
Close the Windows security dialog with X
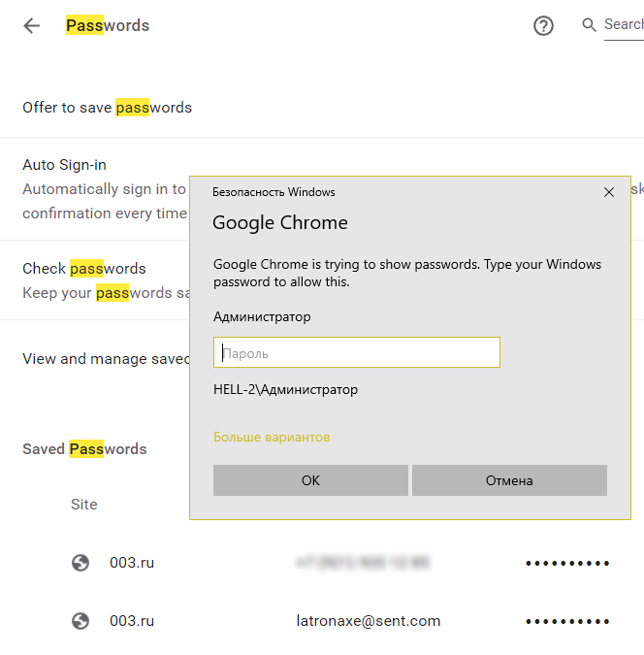[609, 192]
